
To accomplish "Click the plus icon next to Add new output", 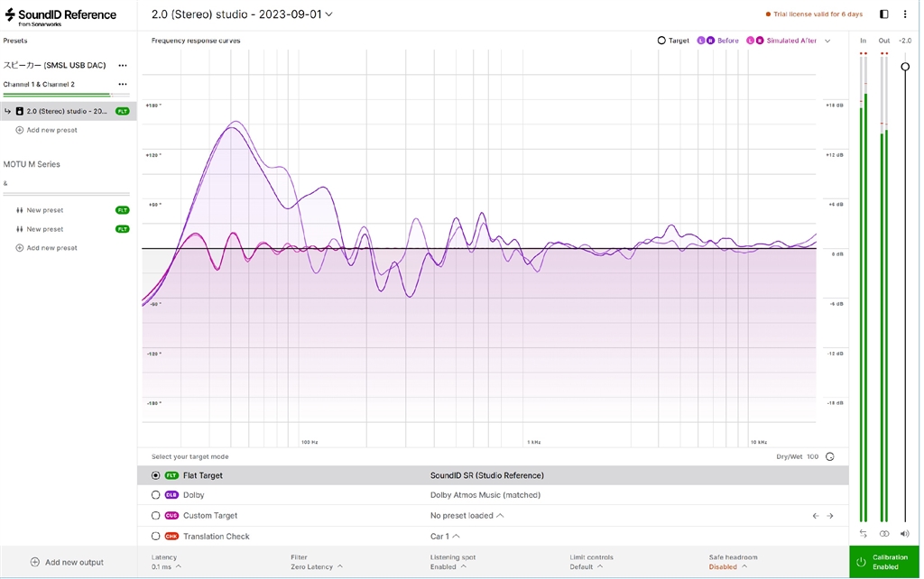I will (35, 562).
